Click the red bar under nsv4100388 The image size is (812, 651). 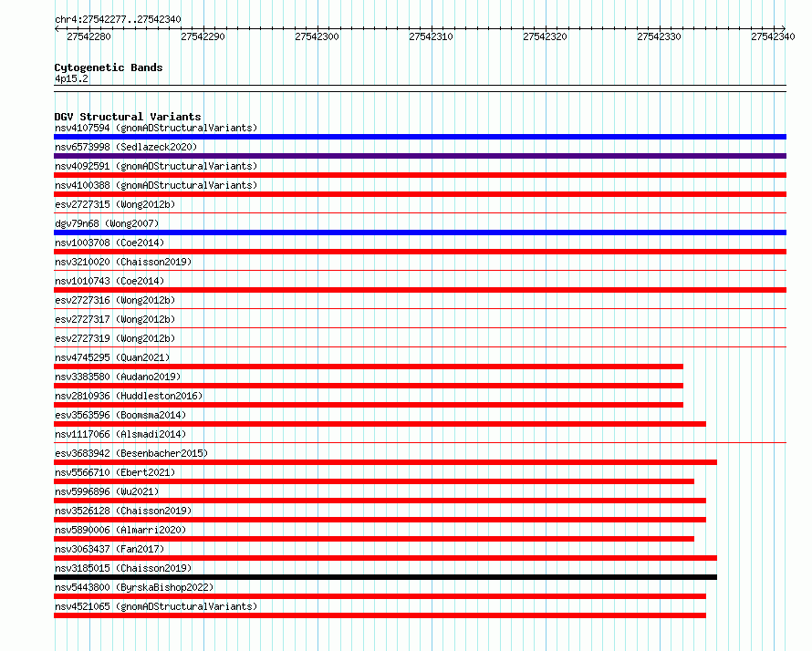(x=420, y=194)
